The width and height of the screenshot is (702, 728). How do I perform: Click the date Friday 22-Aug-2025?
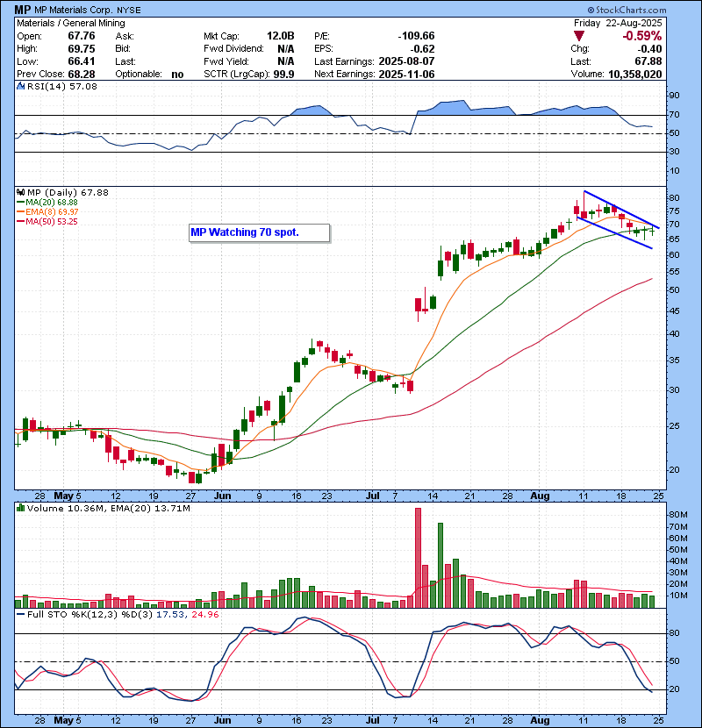coord(618,23)
